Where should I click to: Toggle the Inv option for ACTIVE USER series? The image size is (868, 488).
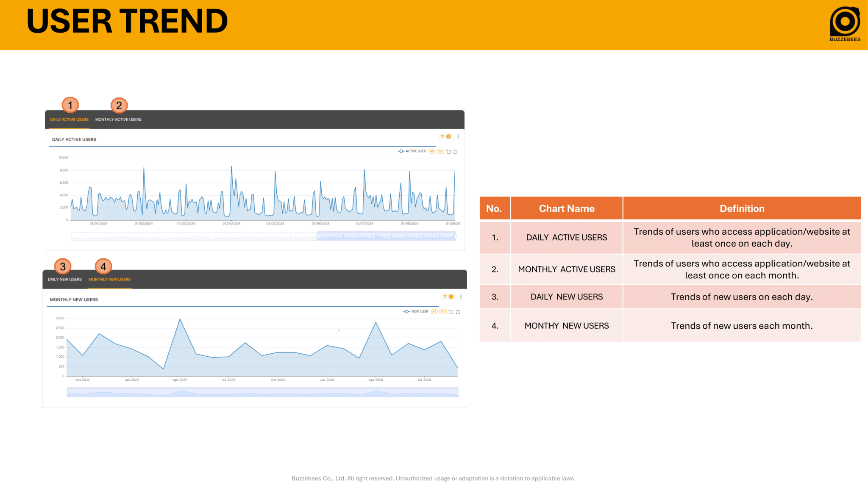click(440, 151)
